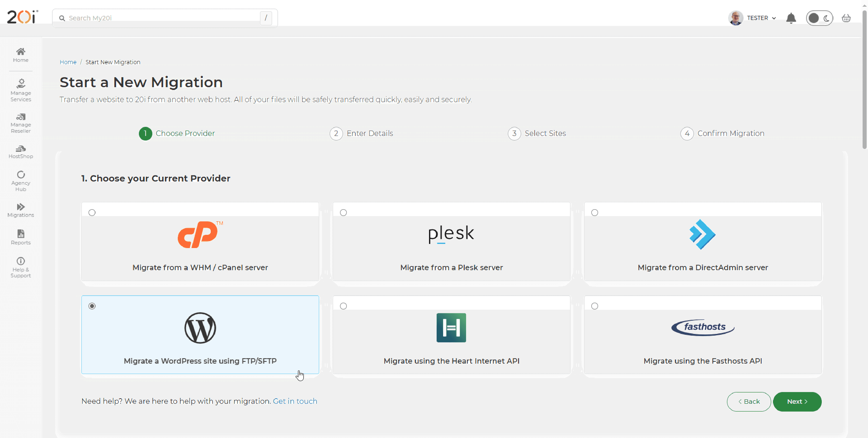Open Home in the sidebar

point(21,55)
